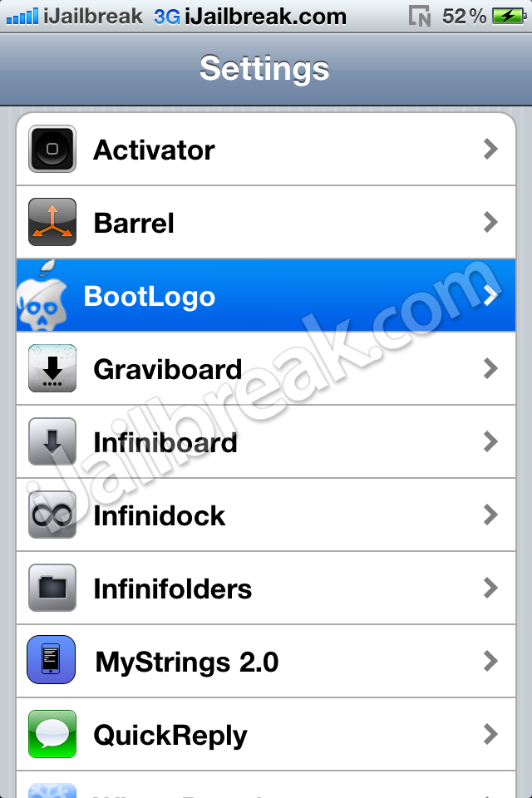This screenshot has height=798, width=532.
Task: Tap the battery charging indicator
Action: pos(510,17)
